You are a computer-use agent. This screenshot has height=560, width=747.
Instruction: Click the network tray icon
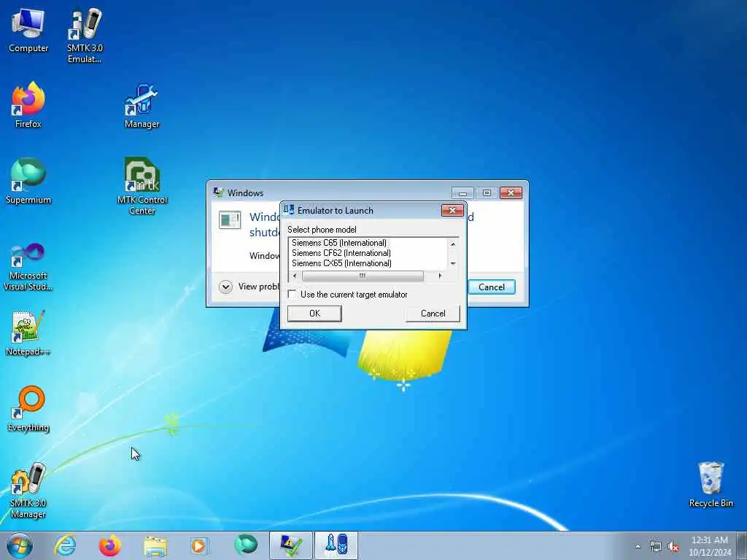656,546
